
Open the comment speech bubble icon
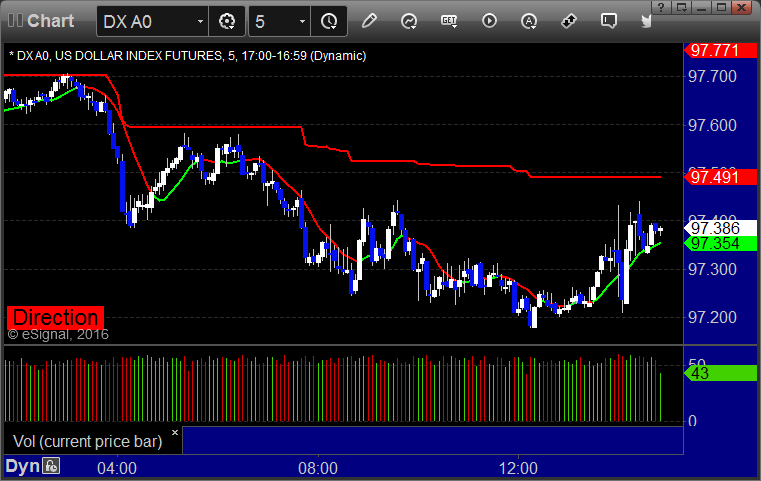point(609,21)
